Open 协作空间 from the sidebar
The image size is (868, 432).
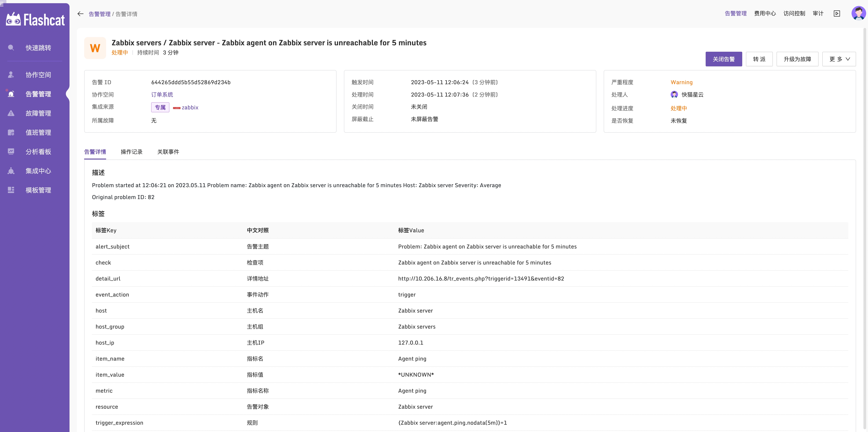[x=38, y=75]
